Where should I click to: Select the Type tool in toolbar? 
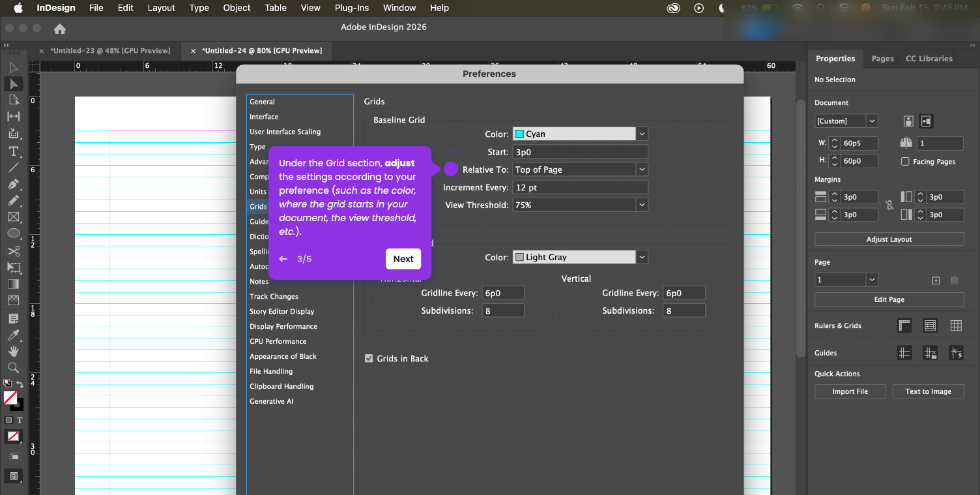pyautogui.click(x=13, y=151)
